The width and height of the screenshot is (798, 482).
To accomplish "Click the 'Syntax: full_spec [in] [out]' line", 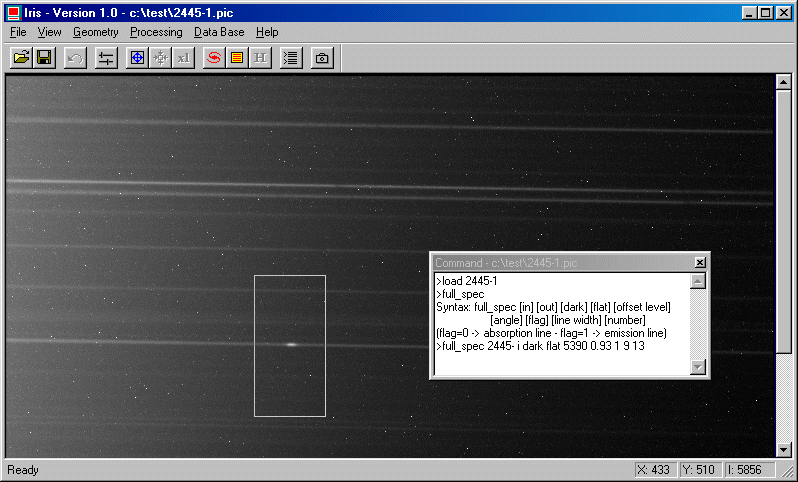I will 553,307.
